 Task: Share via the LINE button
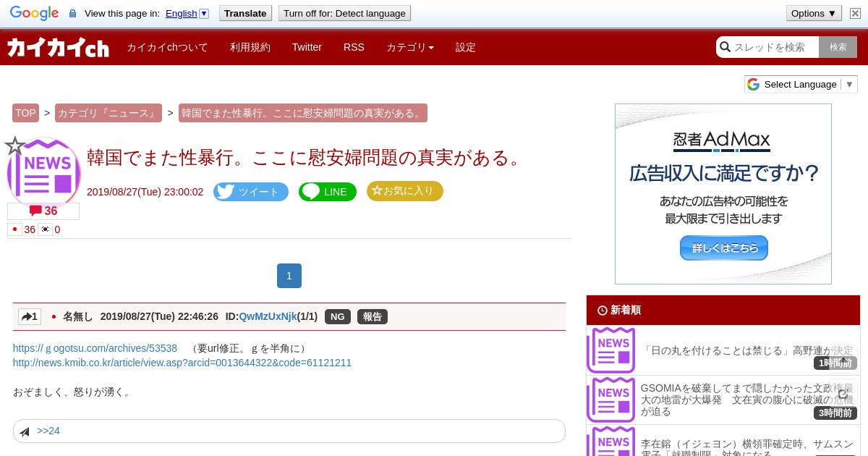coord(328,192)
